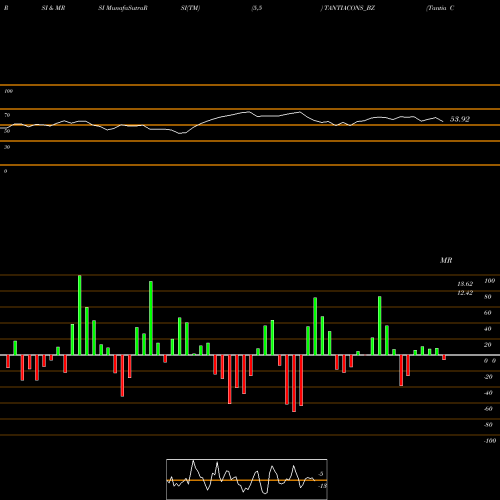Image resolution: width=500 pixels, height=500 pixels.
Task: Click the 70 level label on RSI chart
Action: pos(7,115)
